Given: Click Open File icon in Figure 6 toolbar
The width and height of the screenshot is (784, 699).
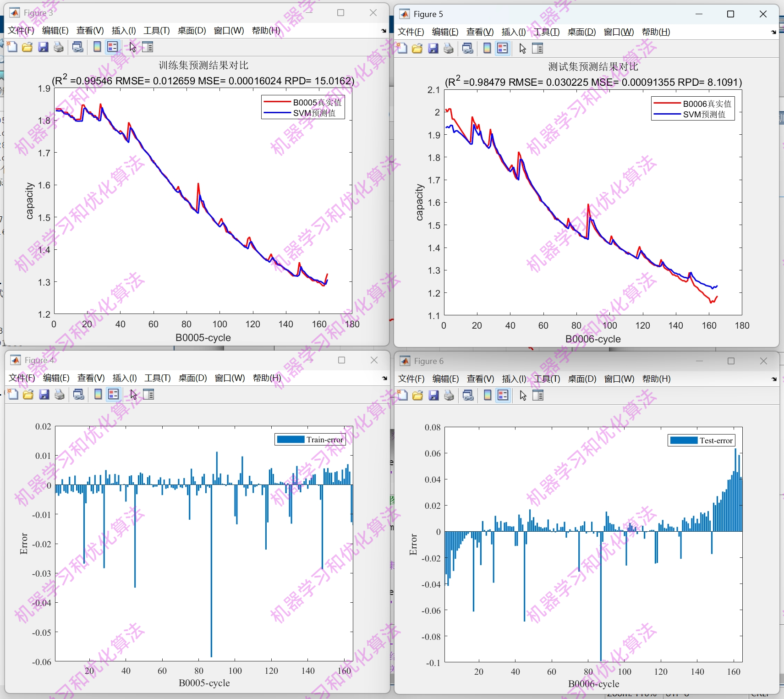Looking at the screenshot, I should click(418, 395).
